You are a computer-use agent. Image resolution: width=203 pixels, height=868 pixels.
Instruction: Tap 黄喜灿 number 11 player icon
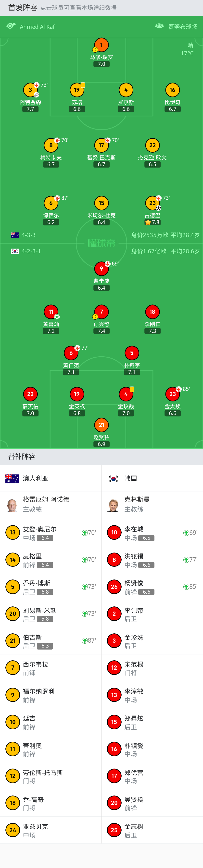coord(51,312)
